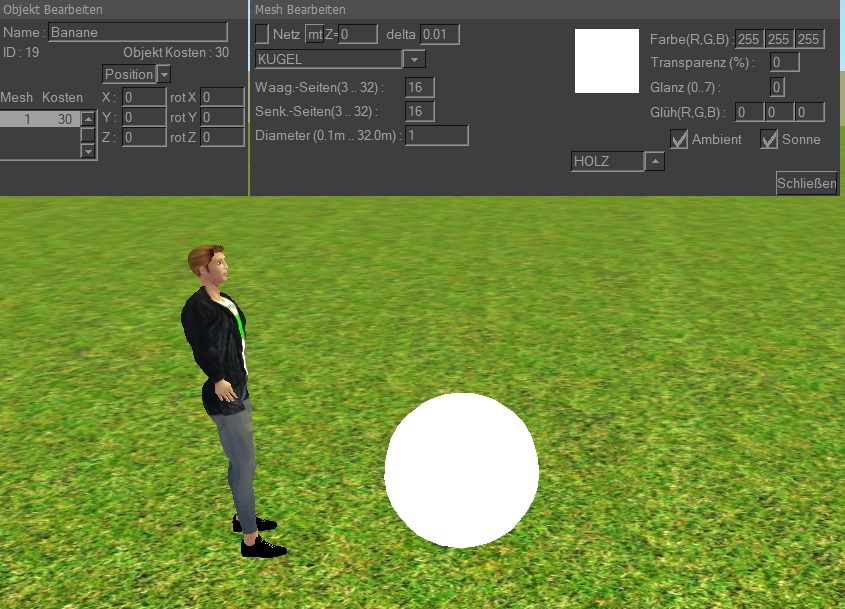
Task: Disable the Ambient checkbox
Action: (x=679, y=139)
